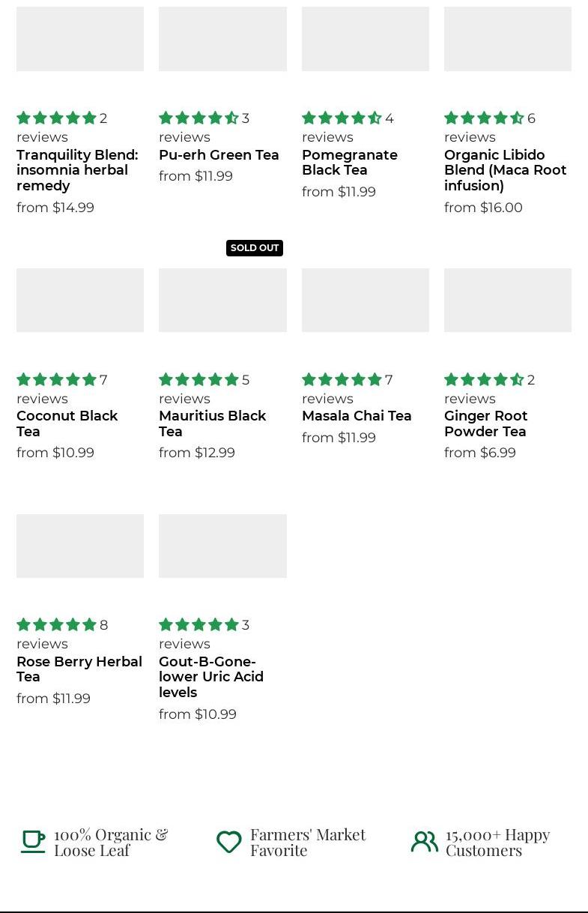
Task: Open Tranquility Blend insomnia remedy product
Action: pos(76,170)
